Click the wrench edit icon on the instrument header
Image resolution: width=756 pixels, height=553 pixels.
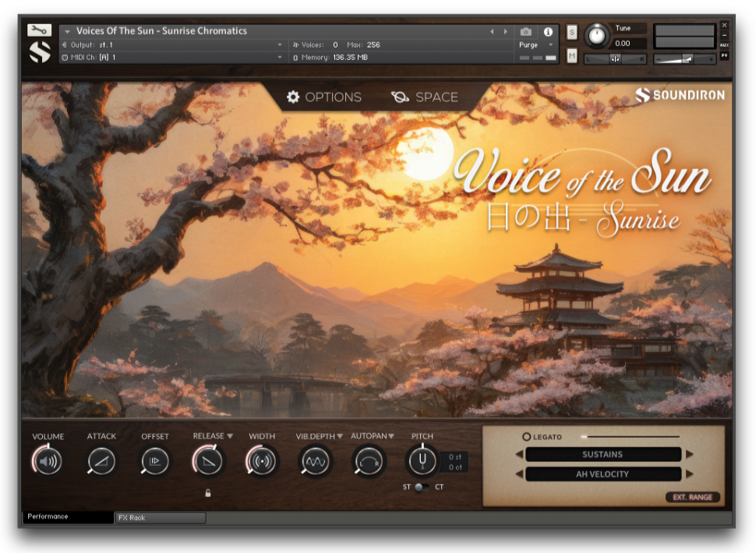(39, 30)
